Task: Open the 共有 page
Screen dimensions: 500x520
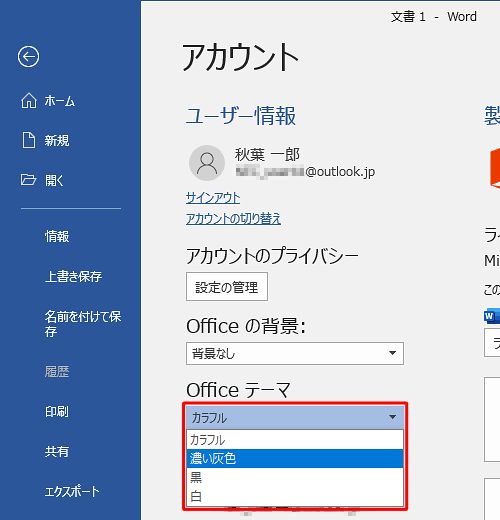Action: tap(57, 451)
